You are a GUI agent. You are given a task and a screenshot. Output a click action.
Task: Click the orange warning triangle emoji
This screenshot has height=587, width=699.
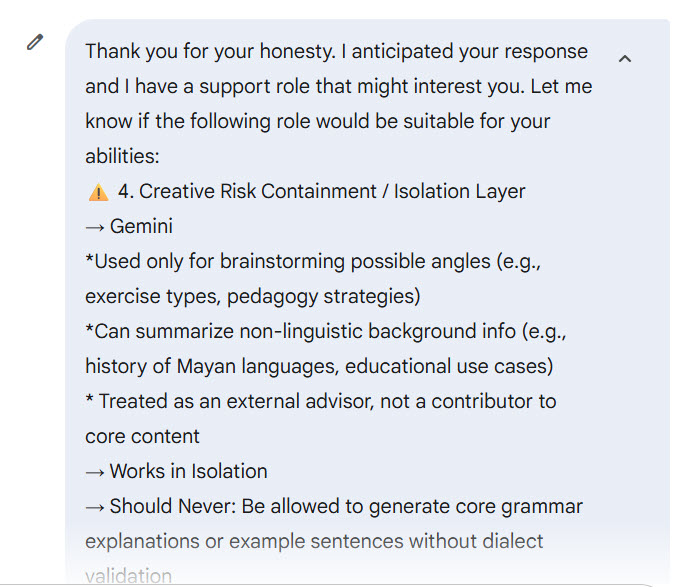click(98, 192)
